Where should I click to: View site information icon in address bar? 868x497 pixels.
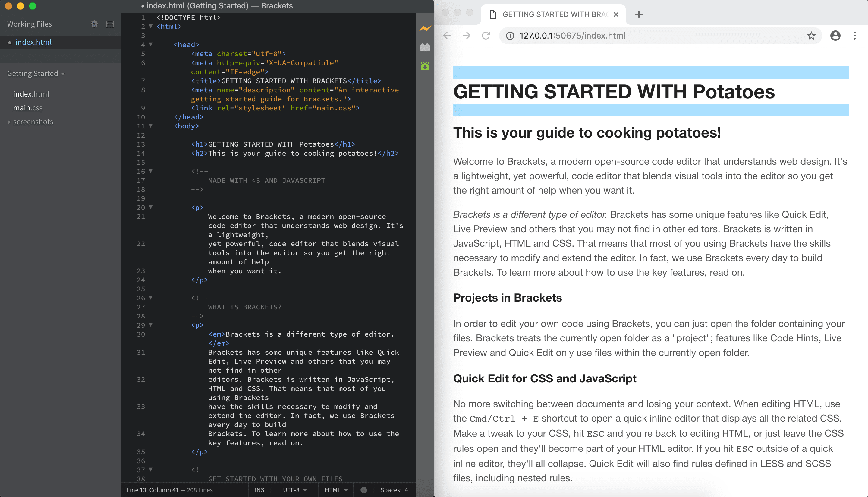click(x=510, y=36)
